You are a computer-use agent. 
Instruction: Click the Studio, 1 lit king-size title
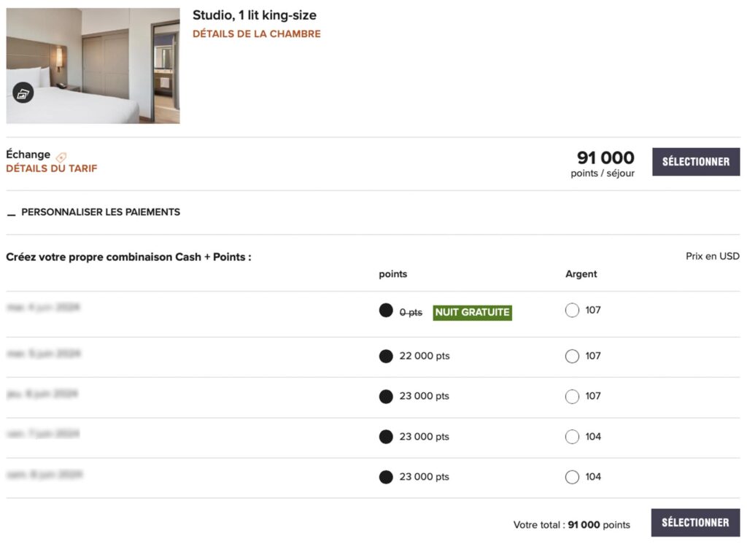click(254, 15)
